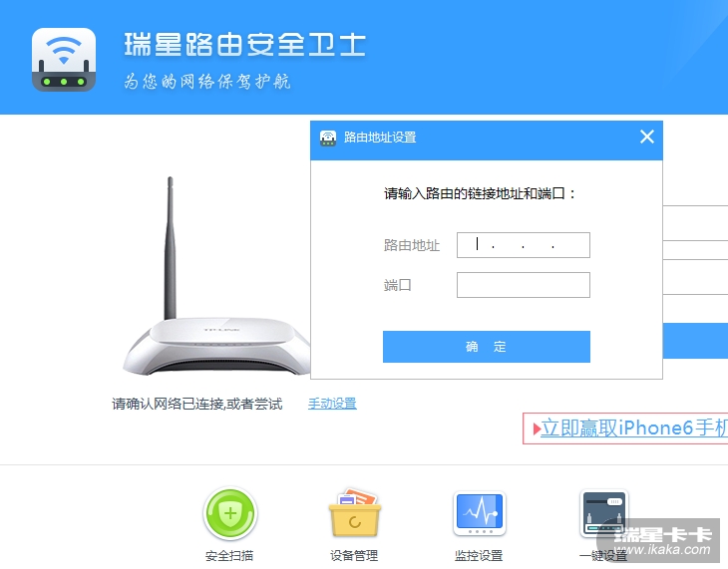This screenshot has height=569, width=728.
Task: Focus the 端口 port input field
Action: click(x=524, y=285)
